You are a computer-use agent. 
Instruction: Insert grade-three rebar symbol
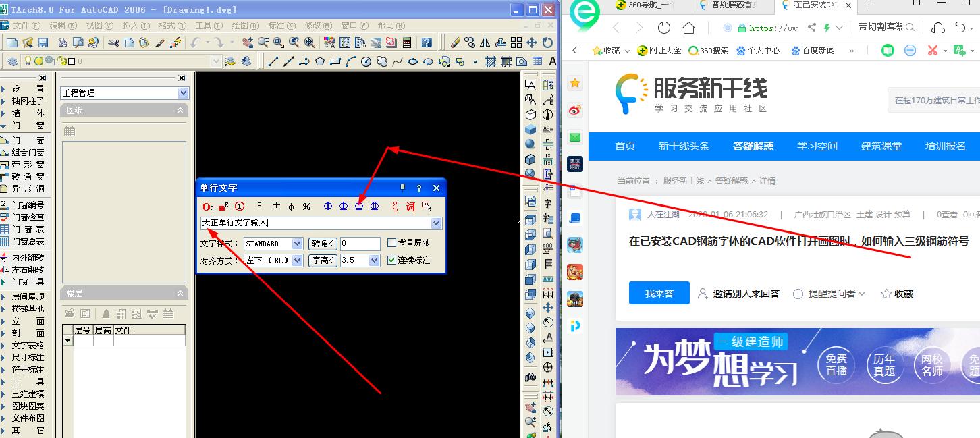coord(359,206)
